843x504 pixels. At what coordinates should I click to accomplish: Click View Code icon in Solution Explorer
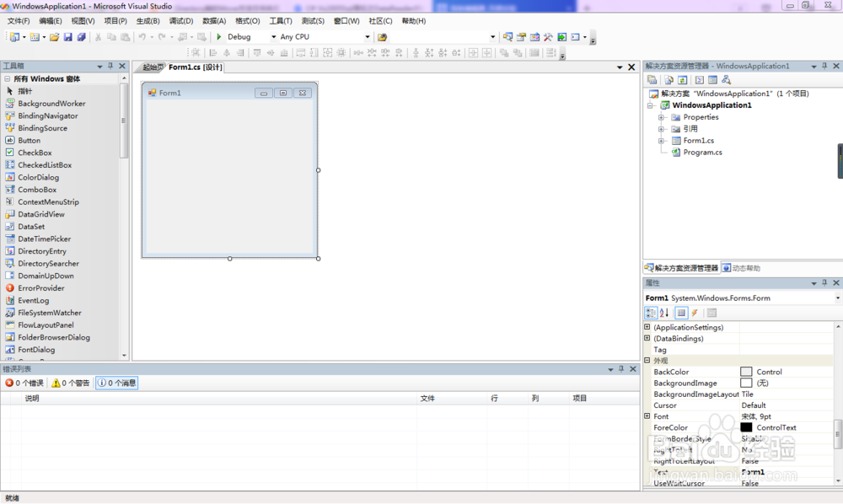700,80
